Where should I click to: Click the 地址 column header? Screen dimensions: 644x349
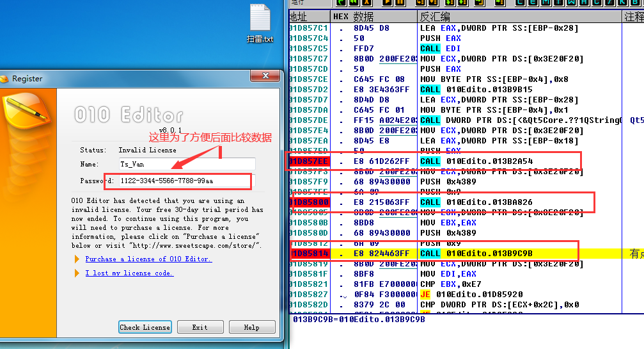(x=309, y=17)
